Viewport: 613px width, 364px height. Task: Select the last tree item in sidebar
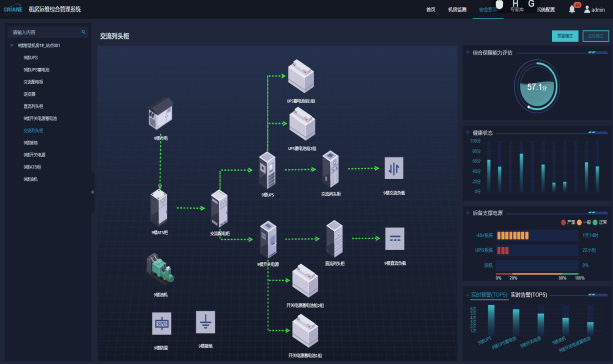pyautogui.click(x=30, y=179)
